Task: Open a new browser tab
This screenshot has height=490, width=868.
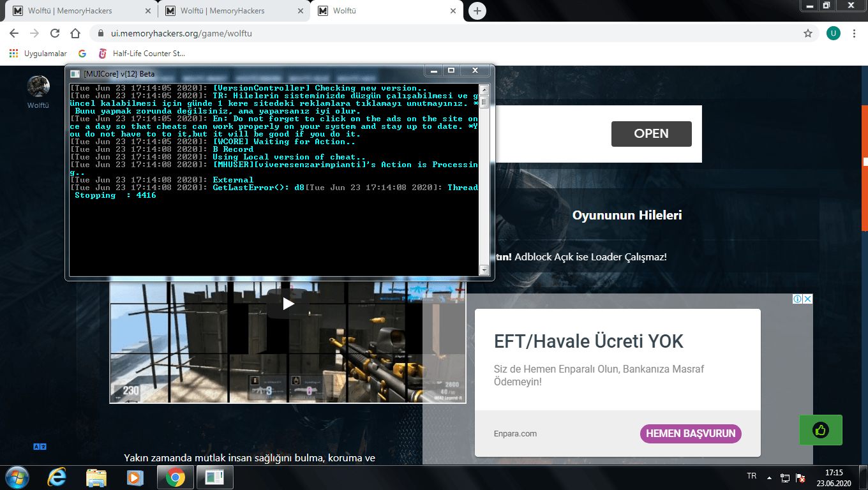Action: 477,11
